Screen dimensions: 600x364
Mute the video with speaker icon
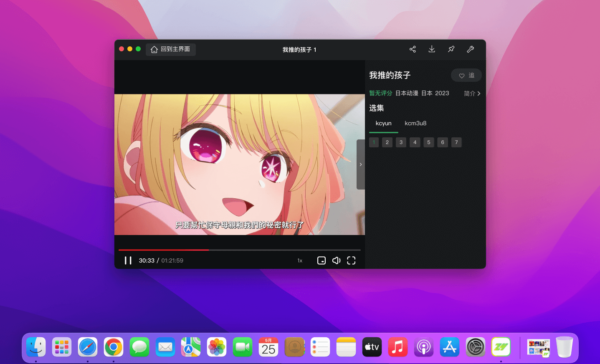click(x=336, y=260)
